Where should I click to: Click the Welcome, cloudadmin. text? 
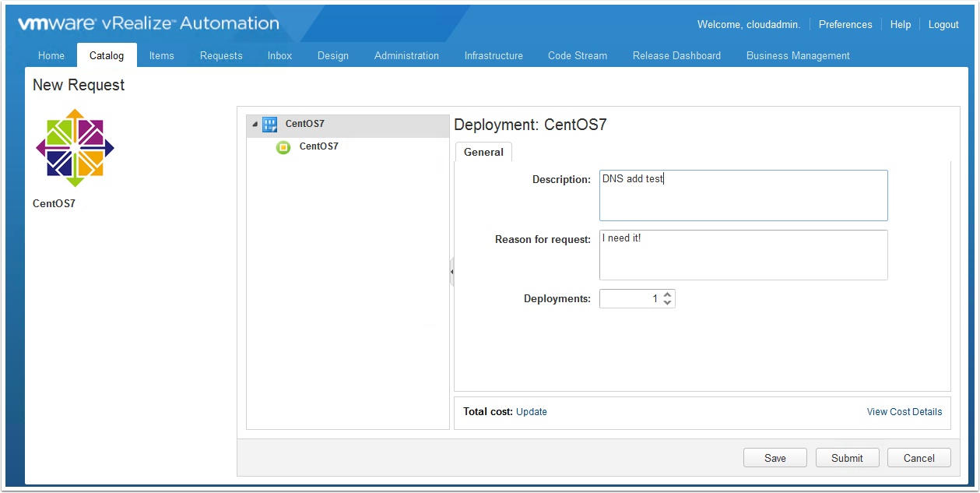tap(749, 24)
